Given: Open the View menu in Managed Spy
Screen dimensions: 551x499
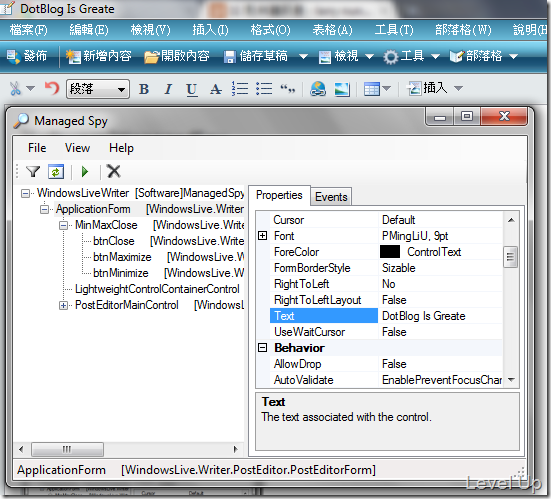Looking at the screenshot, I should 77,148.
